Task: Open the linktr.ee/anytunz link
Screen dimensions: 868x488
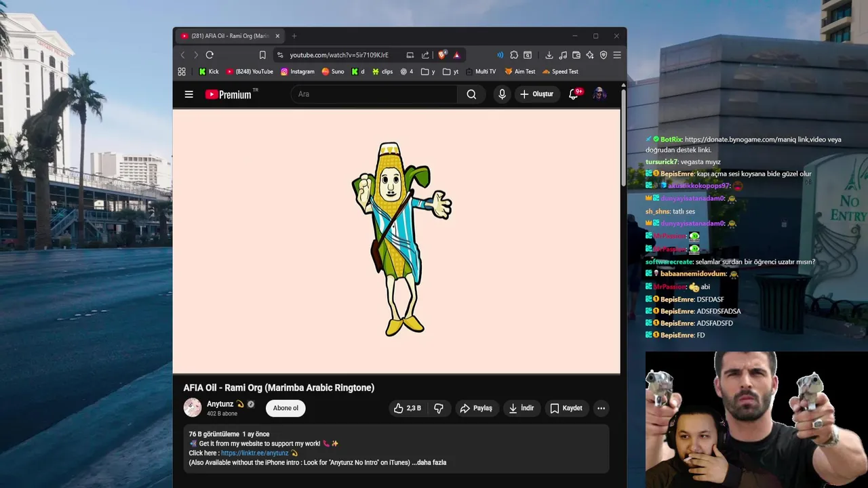Action: click(255, 453)
